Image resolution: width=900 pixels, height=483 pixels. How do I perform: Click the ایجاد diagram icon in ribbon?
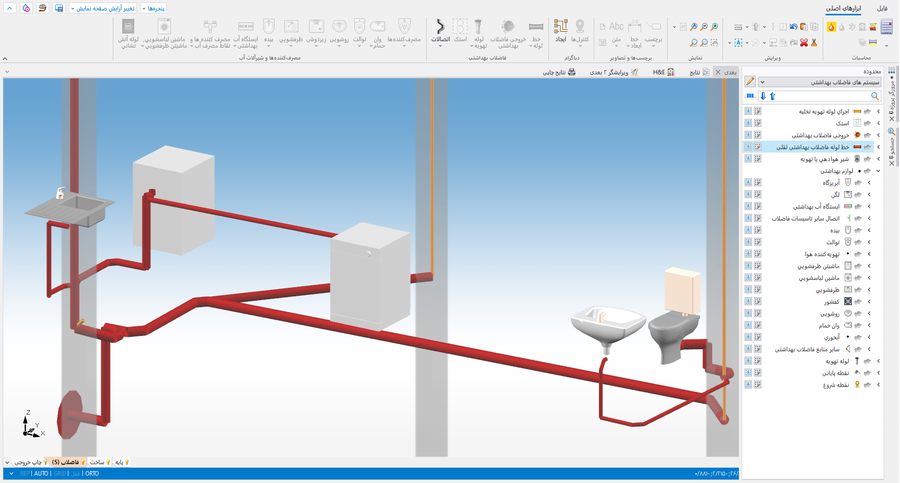[560, 31]
